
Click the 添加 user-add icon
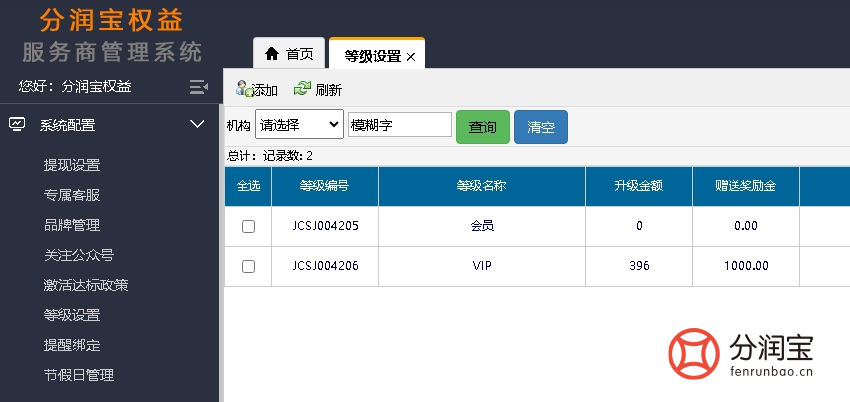tap(244, 89)
